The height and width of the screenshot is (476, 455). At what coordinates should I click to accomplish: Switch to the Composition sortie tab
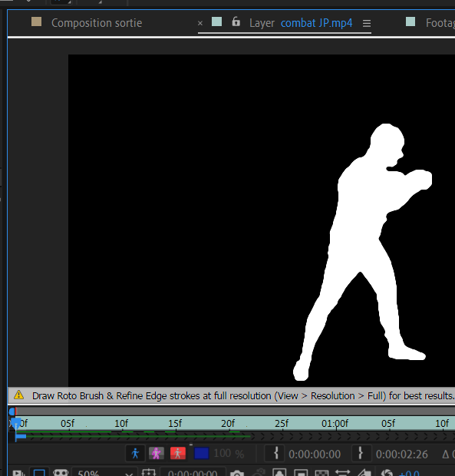[97, 23]
